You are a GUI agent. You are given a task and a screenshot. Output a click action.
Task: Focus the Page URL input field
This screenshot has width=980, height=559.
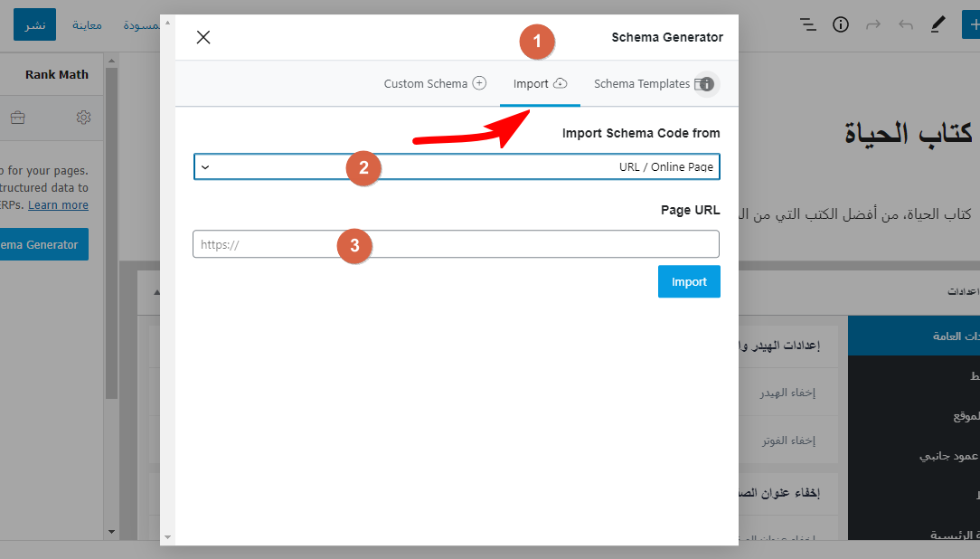pos(456,244)
